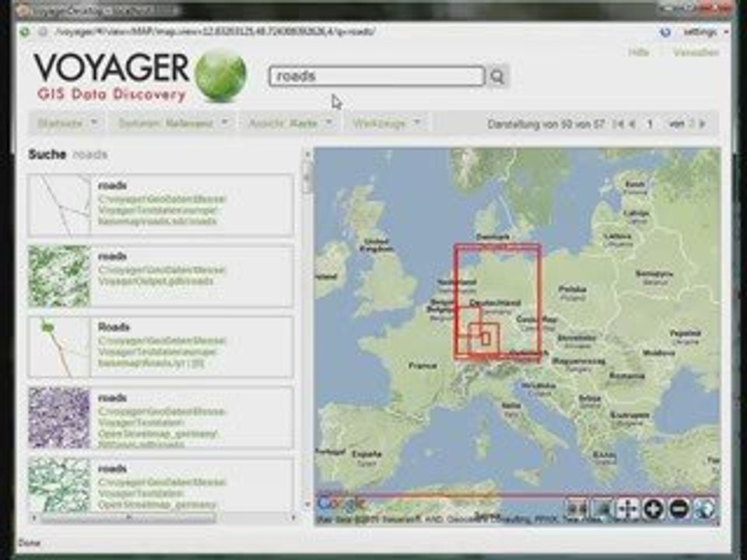
Task: Click the page number field showing 1
Action: [x=649, y=124]
